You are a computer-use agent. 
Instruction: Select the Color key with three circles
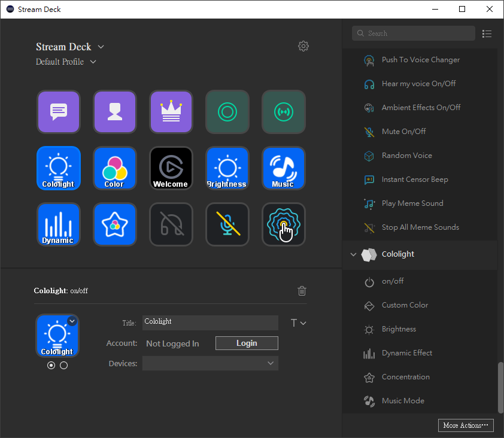pyautogui.click(x=115, y=168)
